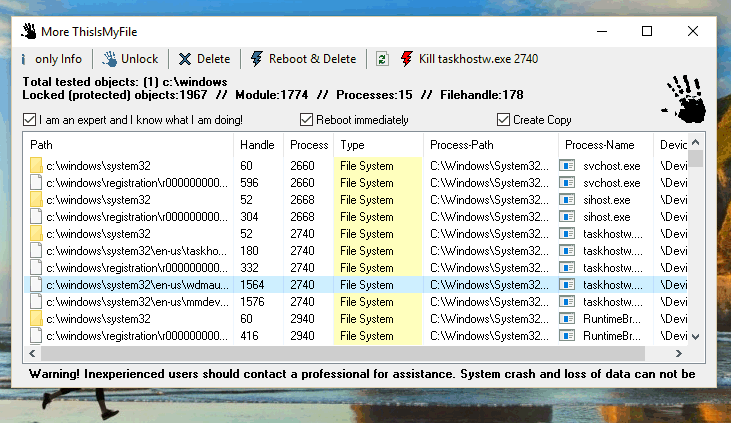Disable the Create Copy checkbox
731x423 pixels.
(503, 120)
